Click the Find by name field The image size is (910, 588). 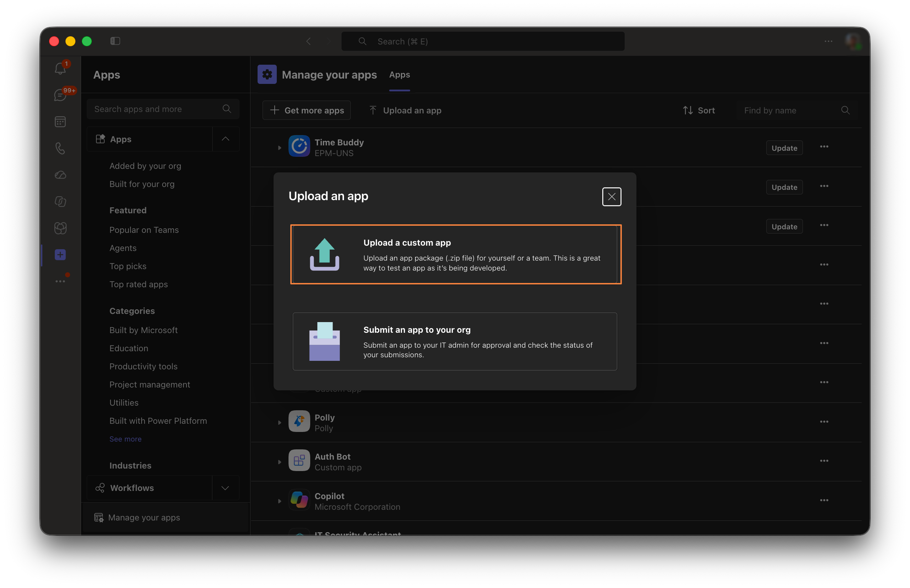click(797, 110)
